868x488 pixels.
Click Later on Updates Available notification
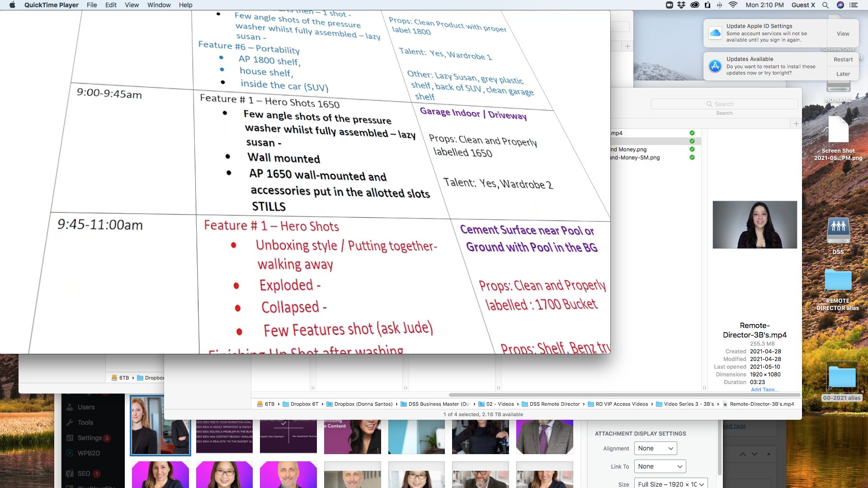point(843,74)
